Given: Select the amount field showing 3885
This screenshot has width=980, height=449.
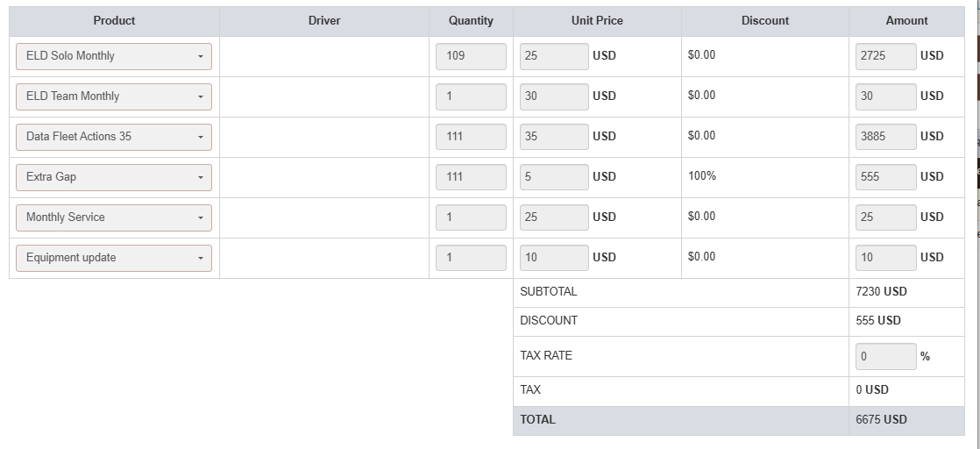Looking at the screenshot, I should click(885, 137).
